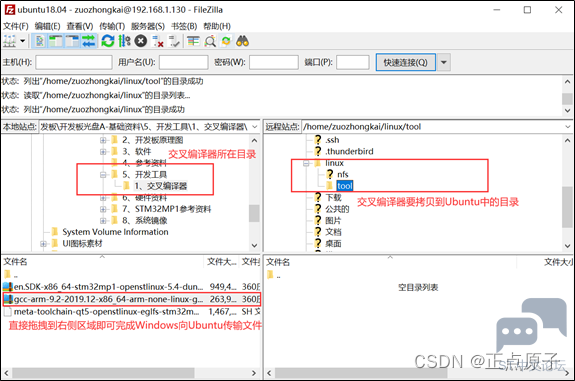Open directory listing filters icon
The width and height of the screenshot is (575, 381).
[x=193, y=41]
